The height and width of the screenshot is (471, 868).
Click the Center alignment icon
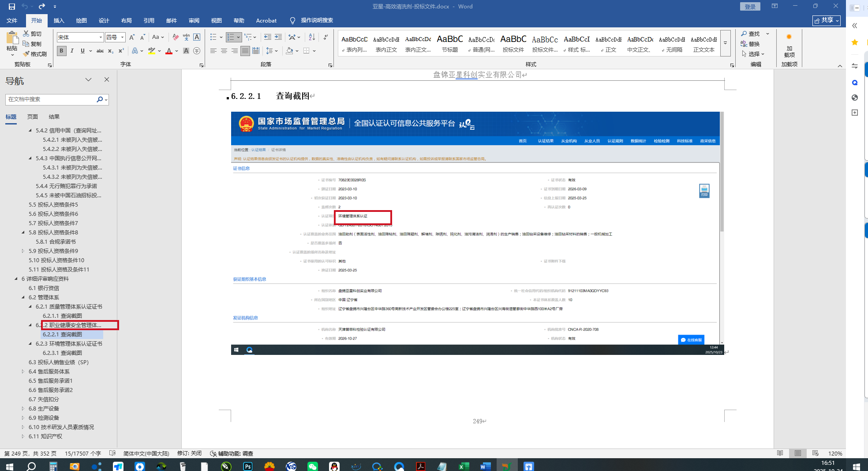(224, 51)
